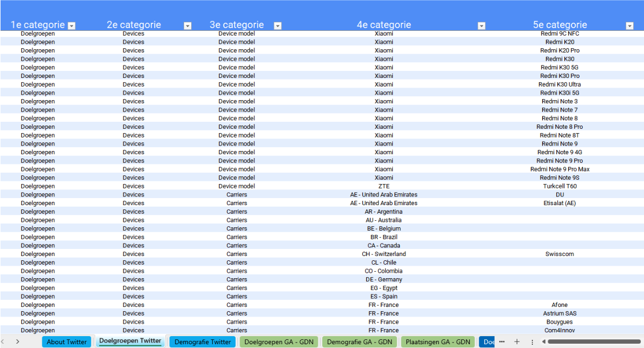Viewport: 644px width, 348px height.
Task: Show more sheets with the ellipsis button
Action: tap(502, 342)
